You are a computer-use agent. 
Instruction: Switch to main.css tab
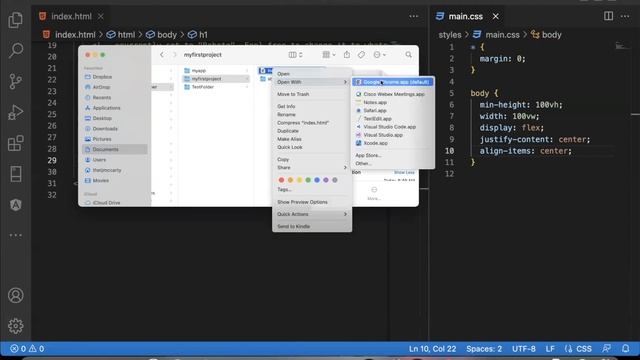click(465, 16)
